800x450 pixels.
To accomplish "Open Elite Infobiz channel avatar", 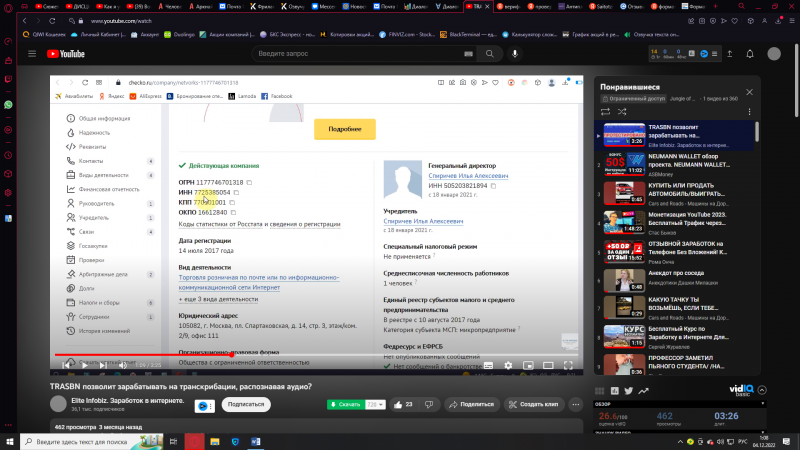I will click(58, 404).
